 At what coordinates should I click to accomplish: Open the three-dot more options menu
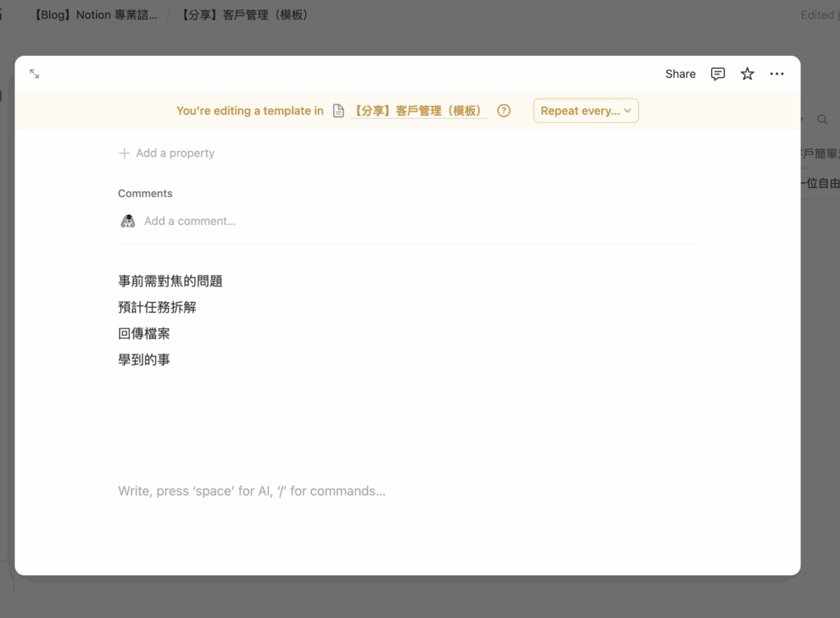[x=777, y=74]
